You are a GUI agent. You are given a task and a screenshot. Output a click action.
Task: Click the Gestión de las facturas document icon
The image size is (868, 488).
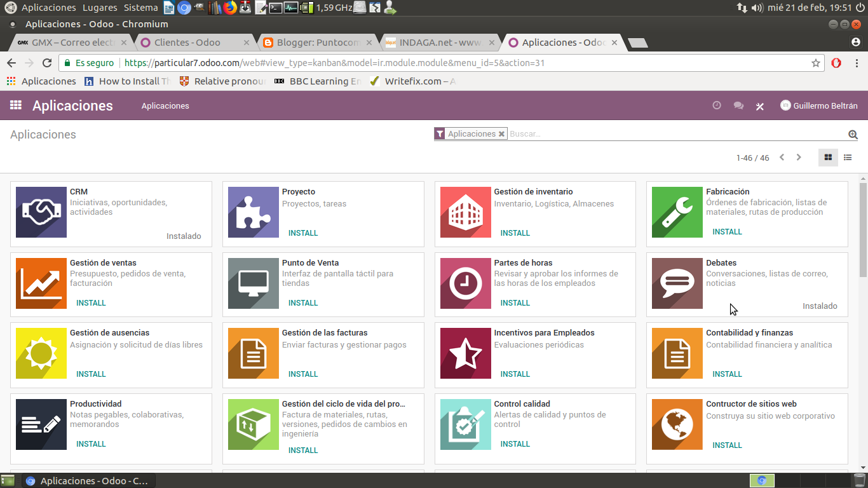(254, 353)
